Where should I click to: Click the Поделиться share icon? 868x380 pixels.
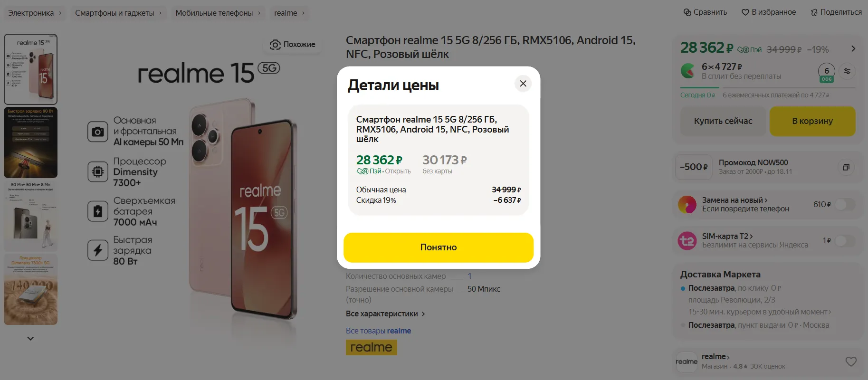(814, 12)
